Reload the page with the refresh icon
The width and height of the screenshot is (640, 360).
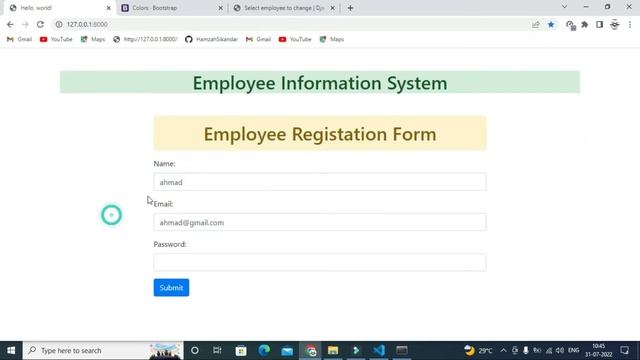pyautogui.click(x=40, y=24)
